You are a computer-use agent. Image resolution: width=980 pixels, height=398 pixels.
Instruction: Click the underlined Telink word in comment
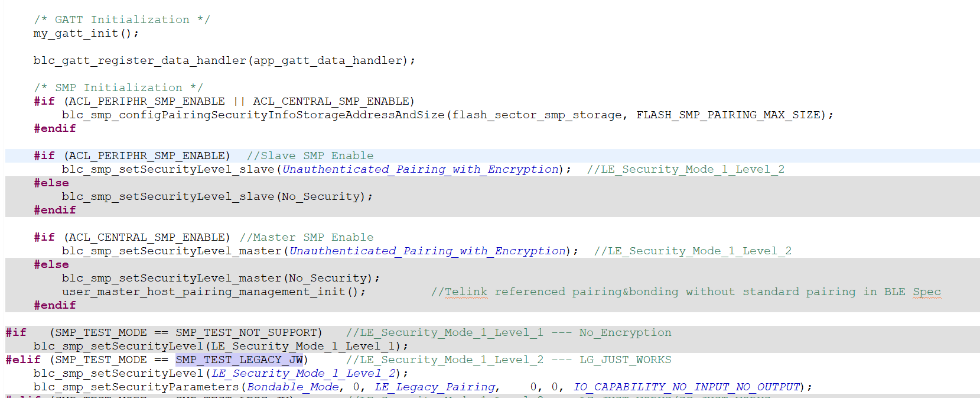(x=466, y=292)
